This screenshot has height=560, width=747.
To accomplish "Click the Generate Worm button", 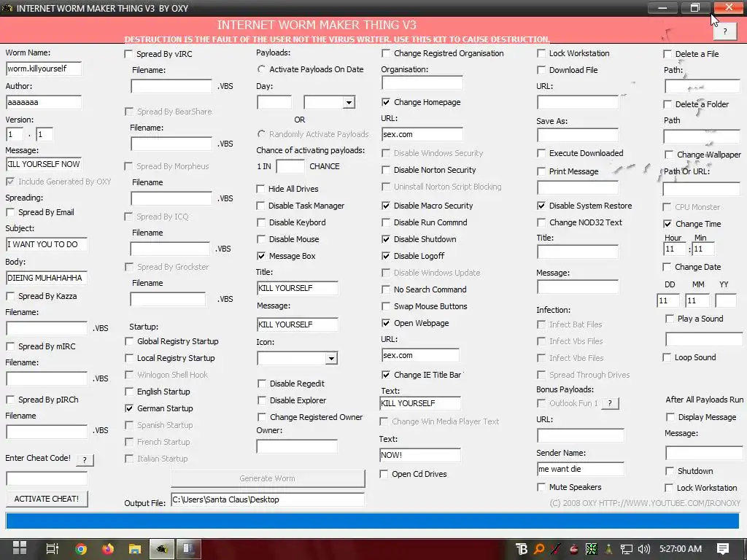I will (x=268, y=478).
